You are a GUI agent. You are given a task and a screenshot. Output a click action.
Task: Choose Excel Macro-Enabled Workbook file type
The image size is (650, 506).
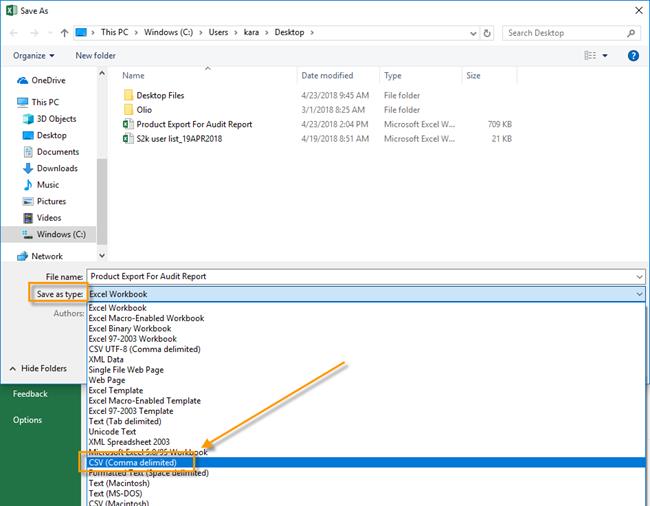[x=146, y=318]
